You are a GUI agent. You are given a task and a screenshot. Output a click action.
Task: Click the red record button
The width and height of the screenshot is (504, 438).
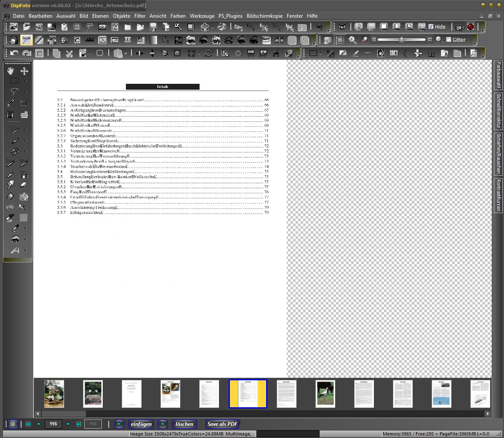(470, 27)
